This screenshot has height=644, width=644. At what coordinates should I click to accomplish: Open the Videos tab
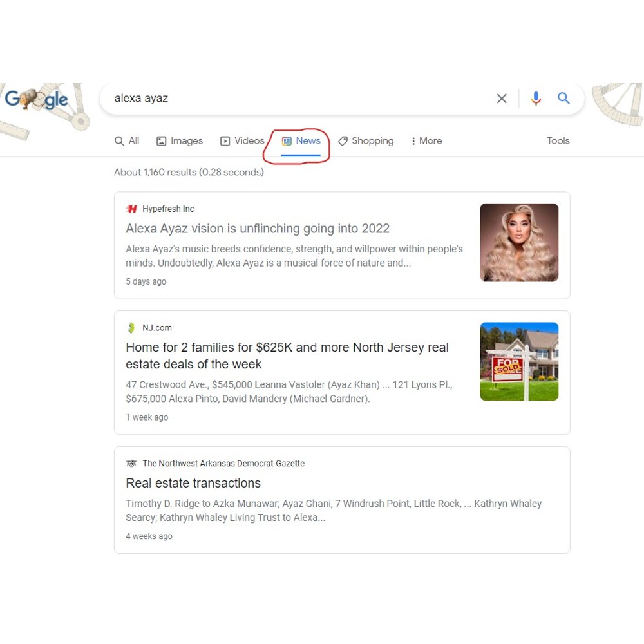pyautogui.click(x=242, y=141)
